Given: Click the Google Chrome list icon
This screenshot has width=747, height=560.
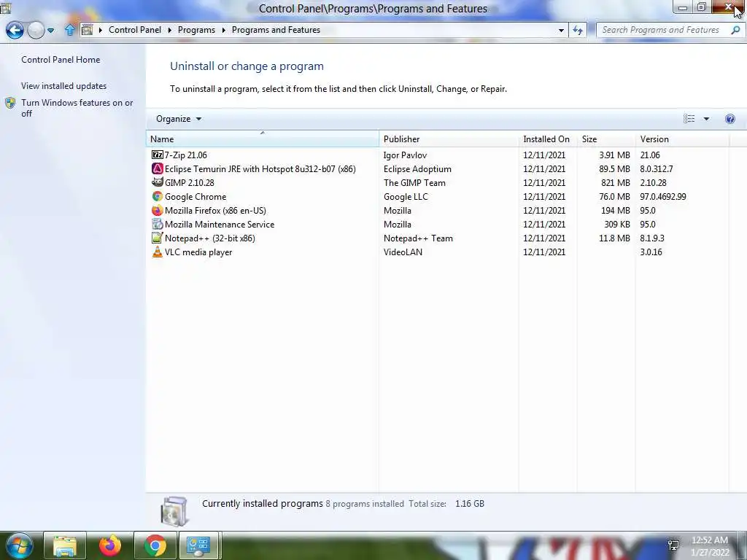Looking at the screenshot, I should click(158, 196).
